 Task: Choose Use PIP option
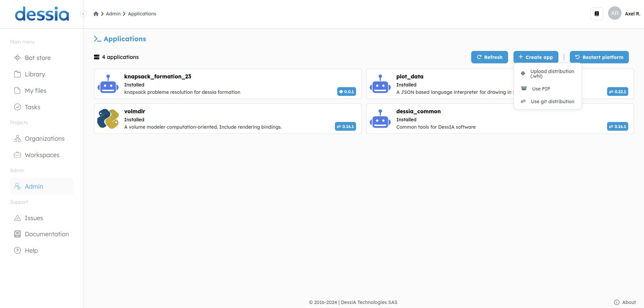coord(548,89)
